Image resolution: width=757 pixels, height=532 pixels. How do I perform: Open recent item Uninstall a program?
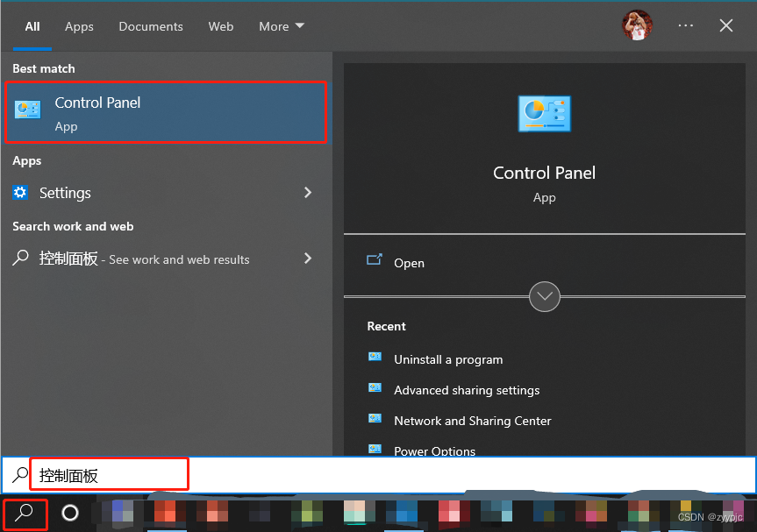pos(448,359)
